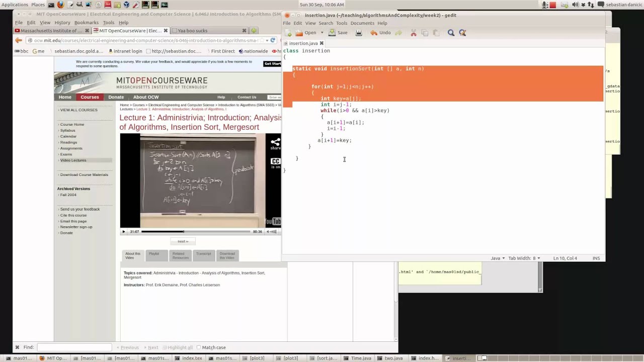Open the Video Lectures sidebar link
This screenshot has height=362, width=644.
pyautogui.click(x=73, y=160)
